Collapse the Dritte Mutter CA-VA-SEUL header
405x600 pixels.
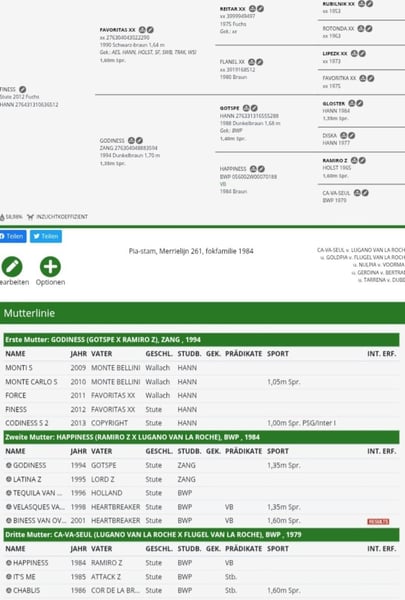[x=201, y=535]
